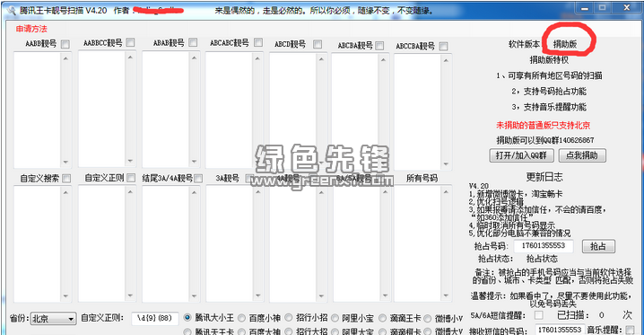Click the 自定义正则 text field
This screenshot has width=644, height=335.
[x=155, y=318]
